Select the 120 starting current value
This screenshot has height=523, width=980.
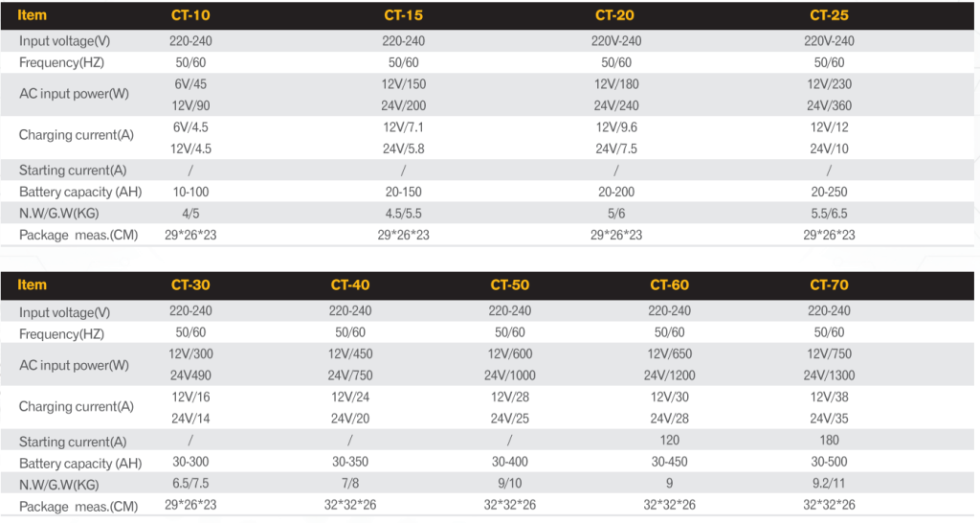(x=669, y=441)
